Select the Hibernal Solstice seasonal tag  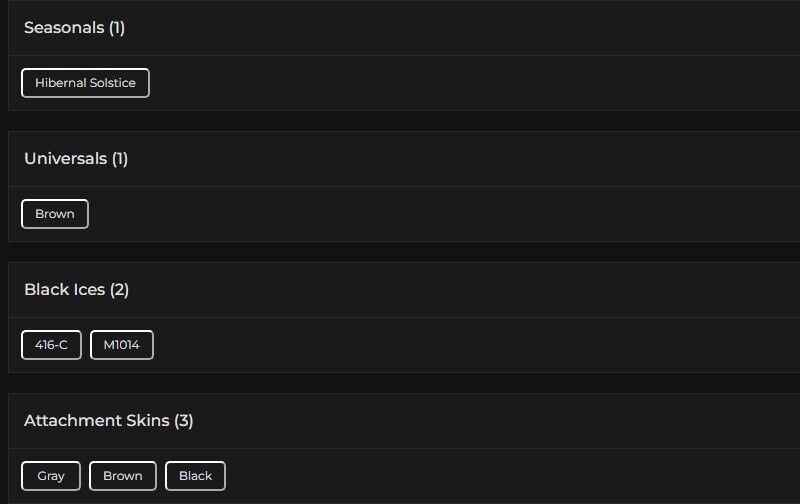point(85,83)
